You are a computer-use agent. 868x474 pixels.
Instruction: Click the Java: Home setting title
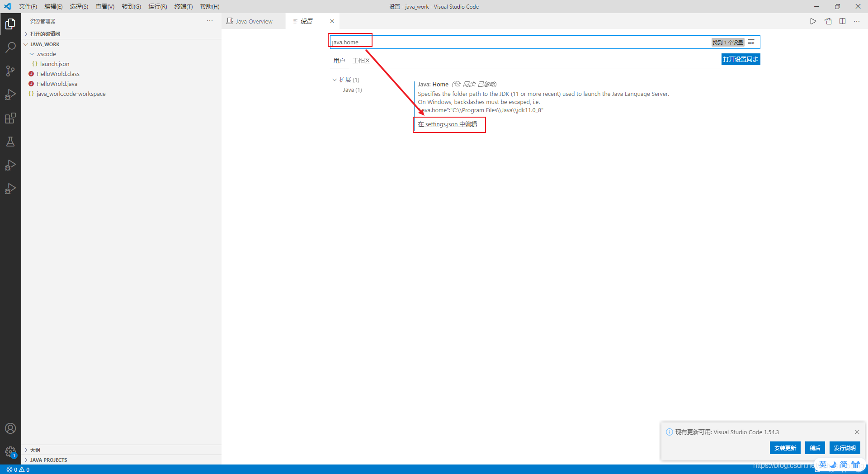click(433, 84)
